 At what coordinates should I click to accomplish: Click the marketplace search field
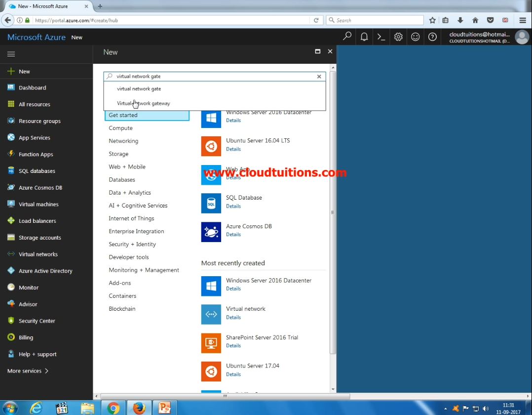tap(214, 77)
